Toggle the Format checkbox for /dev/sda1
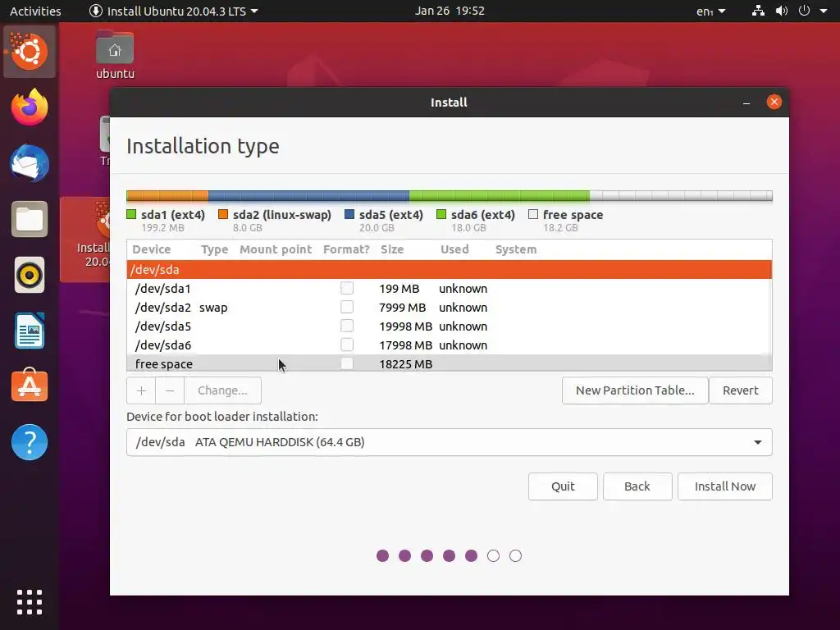This screenshot has height=630, width=840. (347, 288)
